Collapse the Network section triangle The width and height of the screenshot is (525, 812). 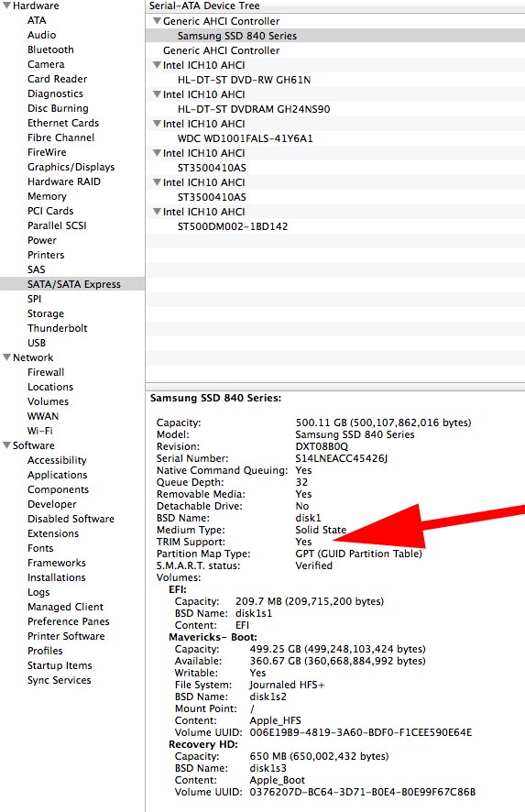(x=6, y=357)
